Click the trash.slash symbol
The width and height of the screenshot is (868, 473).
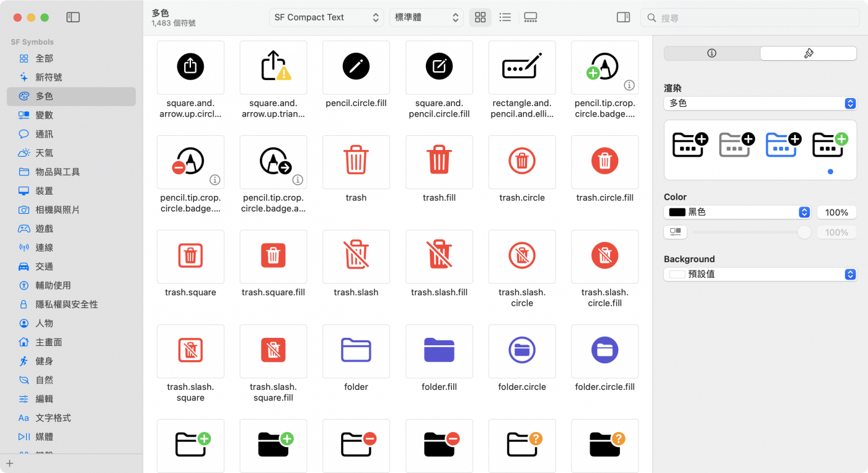[356, 257]
